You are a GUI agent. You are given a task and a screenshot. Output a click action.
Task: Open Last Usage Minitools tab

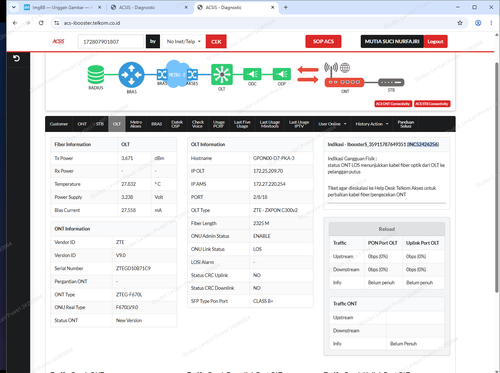pyautogui.click(x=270, y=124)
